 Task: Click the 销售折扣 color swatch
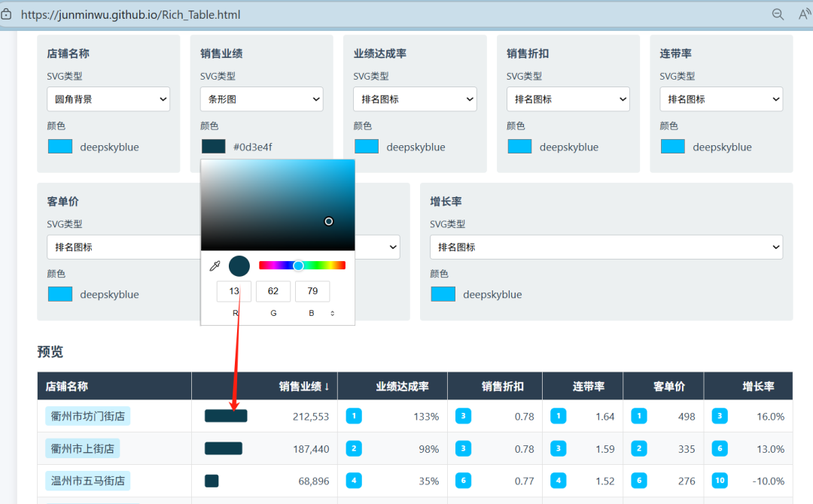click(519, 147)
